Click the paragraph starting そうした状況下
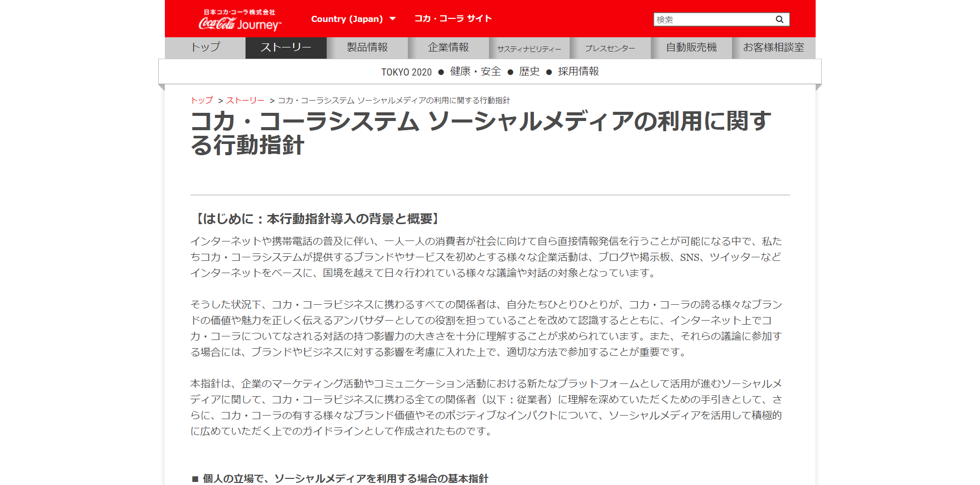The height and width of the screenshot is (485, 980). [x=486, y=328]
